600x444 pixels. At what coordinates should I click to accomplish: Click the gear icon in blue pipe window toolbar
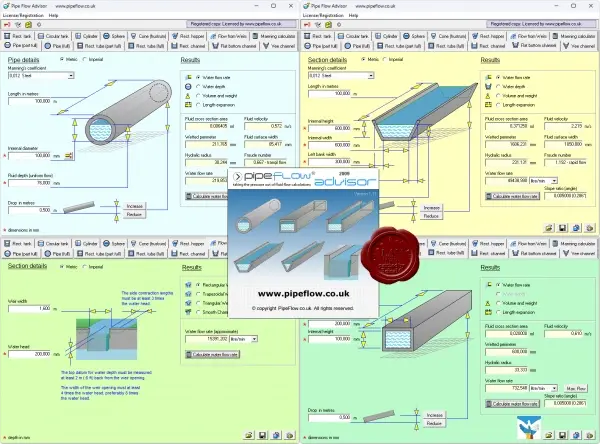[x=39, y=24]
